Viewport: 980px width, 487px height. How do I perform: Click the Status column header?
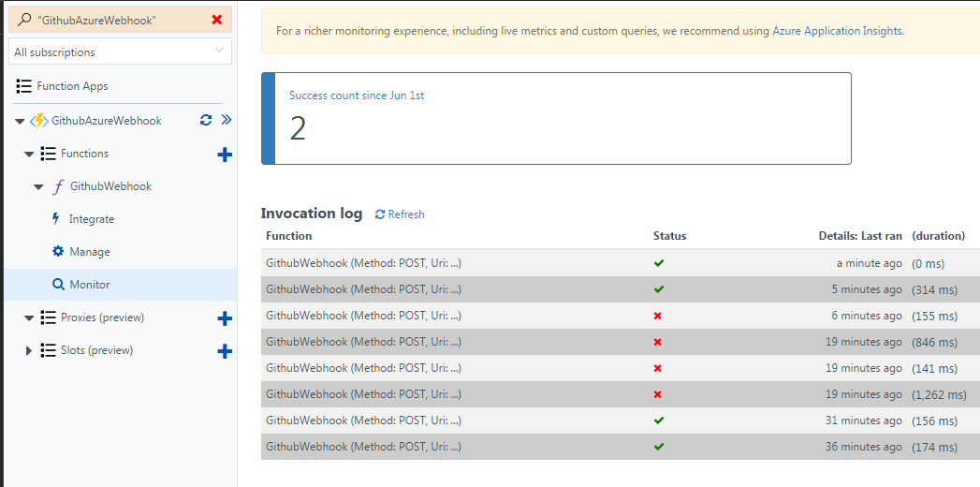click(x=669, y=236)
